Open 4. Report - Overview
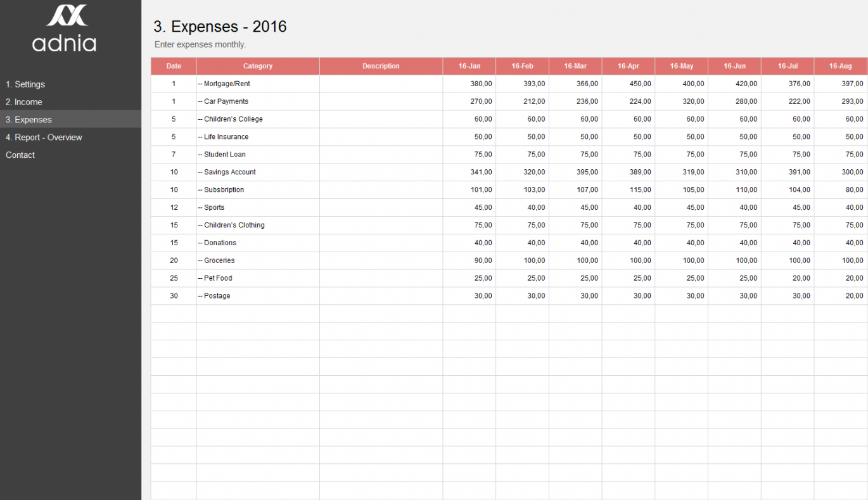Viewport: 868px width, 500px height. pos(44,138)
